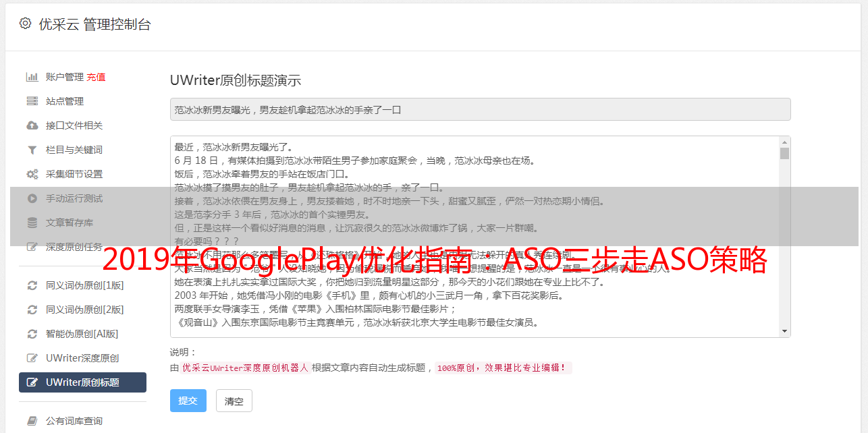Select 同义词伪原创[1版] tool
Viewport: 868px width, 433px height.
coord(84,285)
